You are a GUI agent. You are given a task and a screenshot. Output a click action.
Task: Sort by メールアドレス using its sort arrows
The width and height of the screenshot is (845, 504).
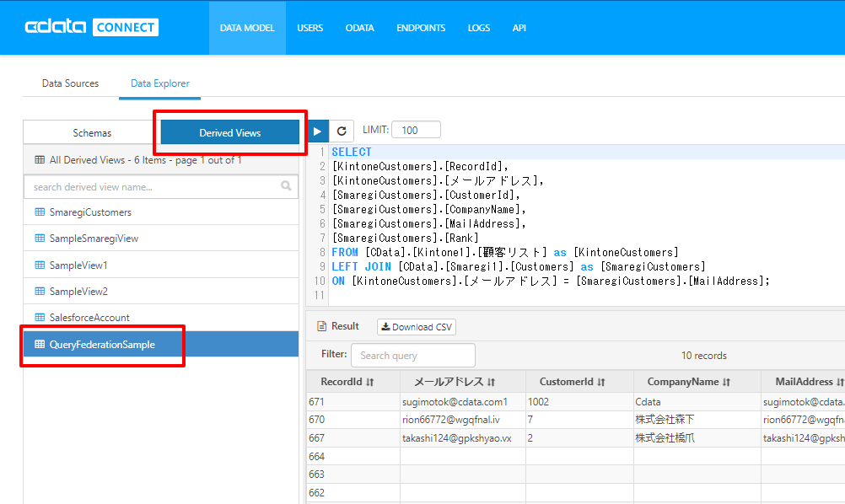(x=491, y=382)
